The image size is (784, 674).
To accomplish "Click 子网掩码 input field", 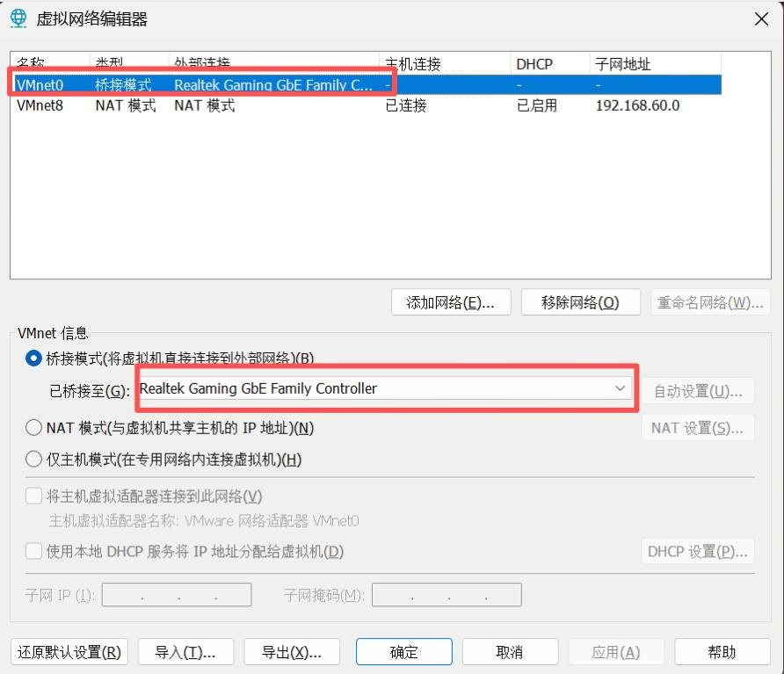I will point(446,595).
